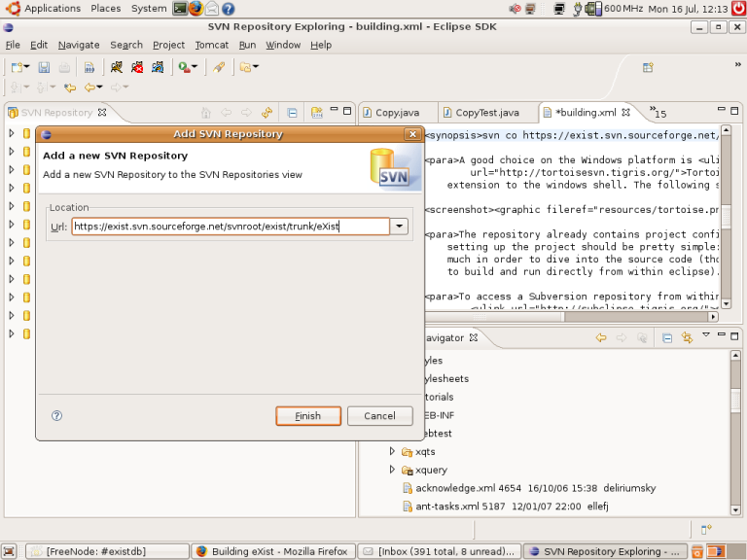Viewport: 747px width, 560px height.
Task: Expand the xquery folder in the Navigator
Action: 393,470
